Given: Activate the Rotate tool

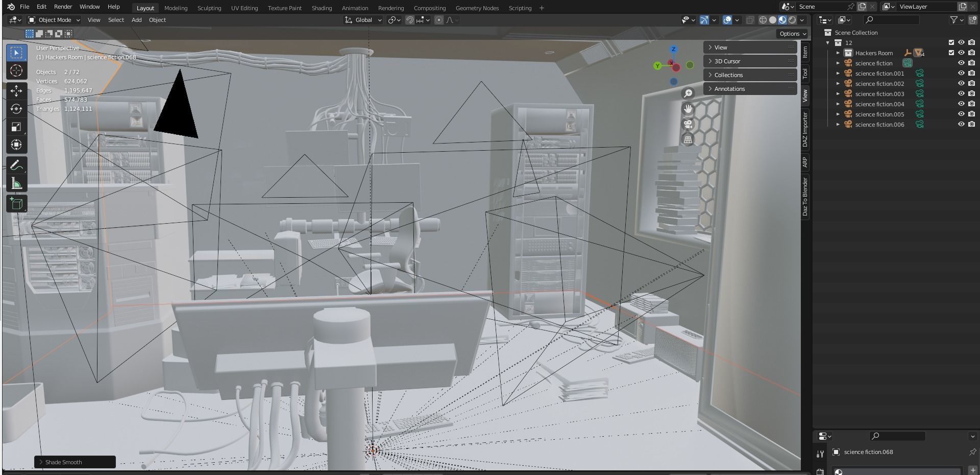Looking at the screenshot, I should point(16,109).
